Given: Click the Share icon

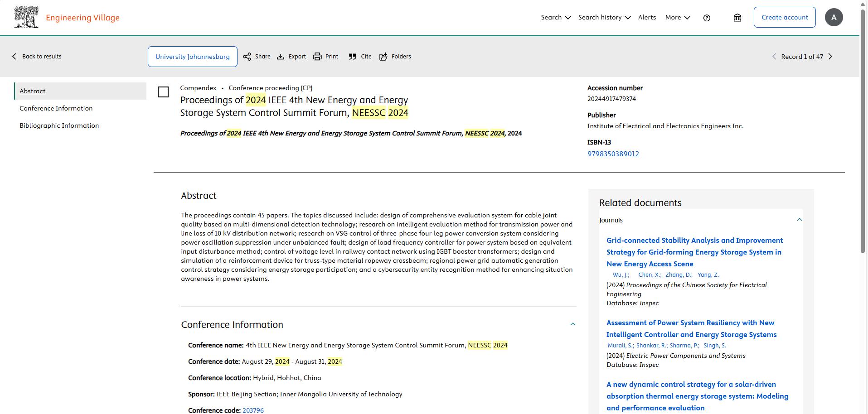Looking at the screenshot, I should [x=247, y=57].
